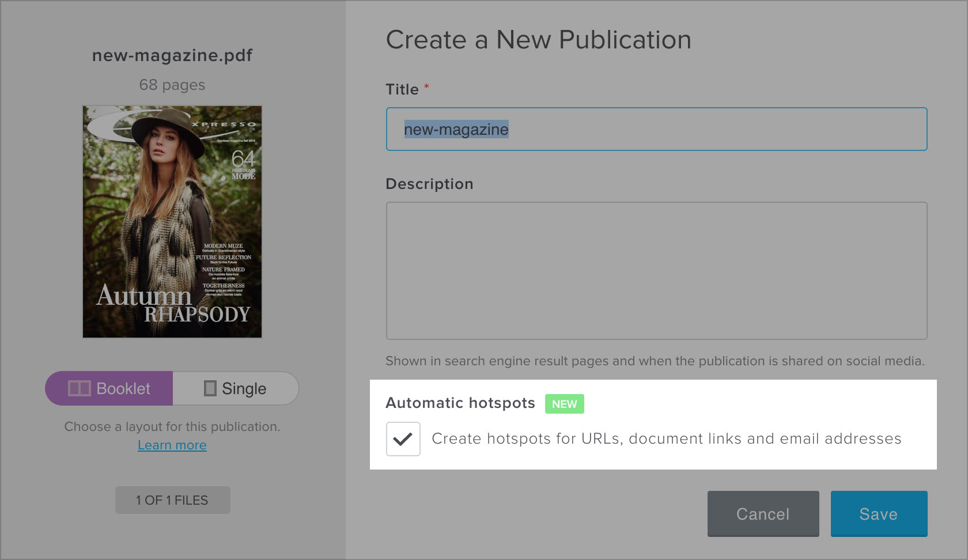The width and height of the screenshot is (968, 560).
Task: Click the magazine cover thumbnail
Action: (x=172, y=221)
